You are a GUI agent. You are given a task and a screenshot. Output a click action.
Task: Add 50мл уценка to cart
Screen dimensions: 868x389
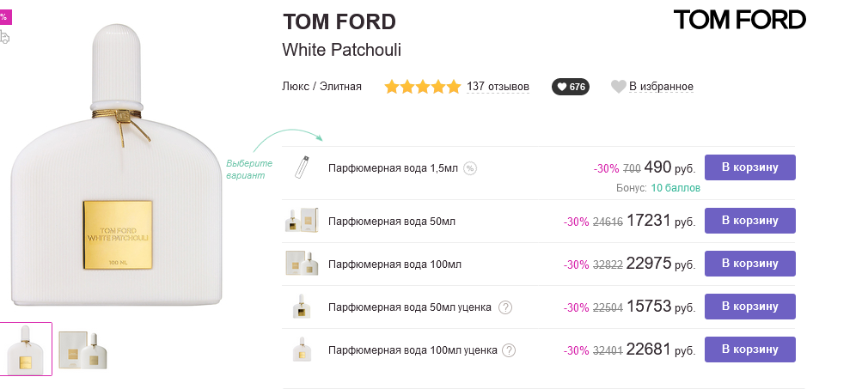pyautogui.click(x=749, y=307)
